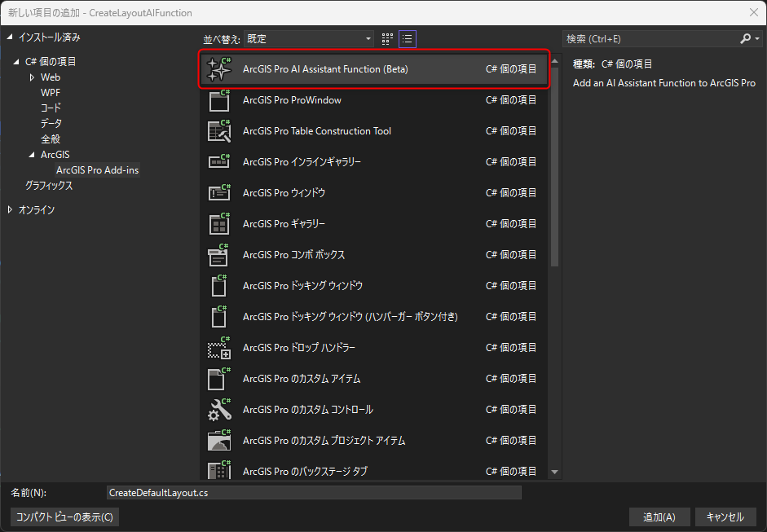Image resolution: width=767 pixels, height=532 pixels.
Task: Click the カスタム アイテム template icon
Action: click(218, 379)
